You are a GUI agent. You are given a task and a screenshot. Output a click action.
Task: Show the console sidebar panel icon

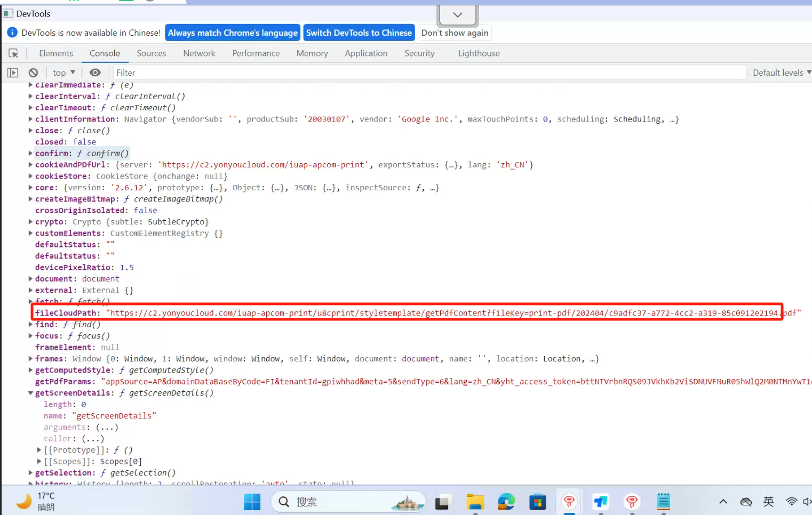coord(13,73)
